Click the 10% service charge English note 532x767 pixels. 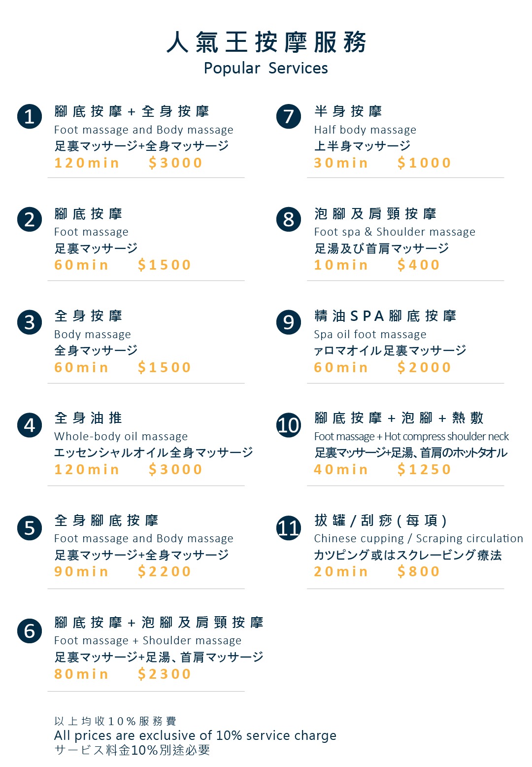coord(195,735)
